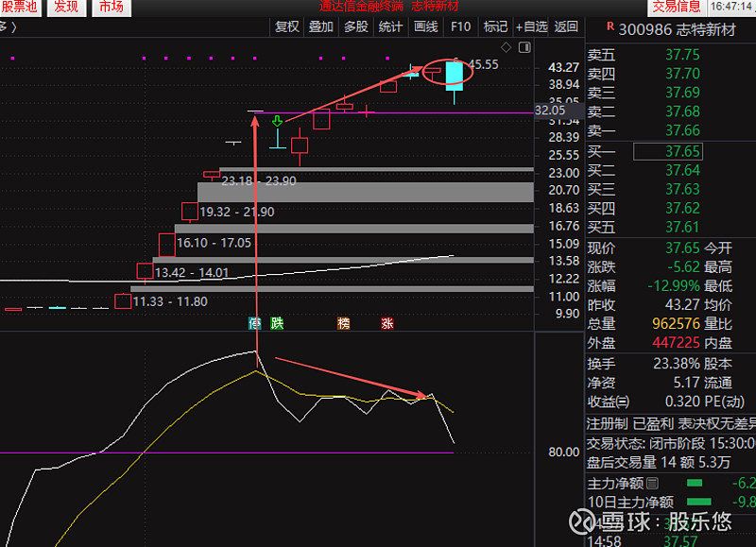This screenshot has width=756, height=547.
Task: Open the 主力净额 detail list icon
Action: pos(652,483)
